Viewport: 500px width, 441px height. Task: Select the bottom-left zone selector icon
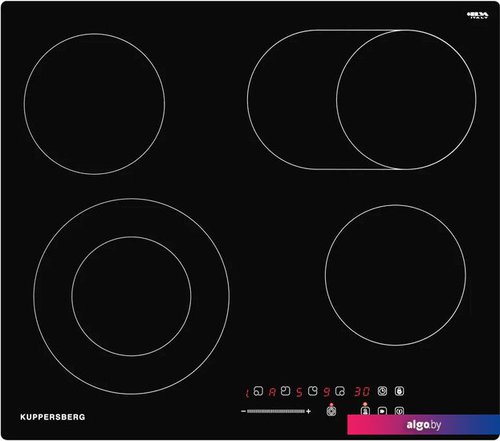tap(258, 391)
